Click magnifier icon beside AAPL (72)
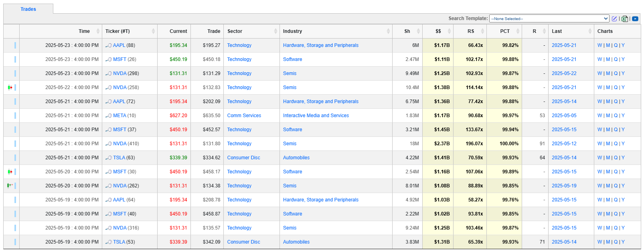The width and height of the screenshot is (644, 252). [x=109, y=102]
